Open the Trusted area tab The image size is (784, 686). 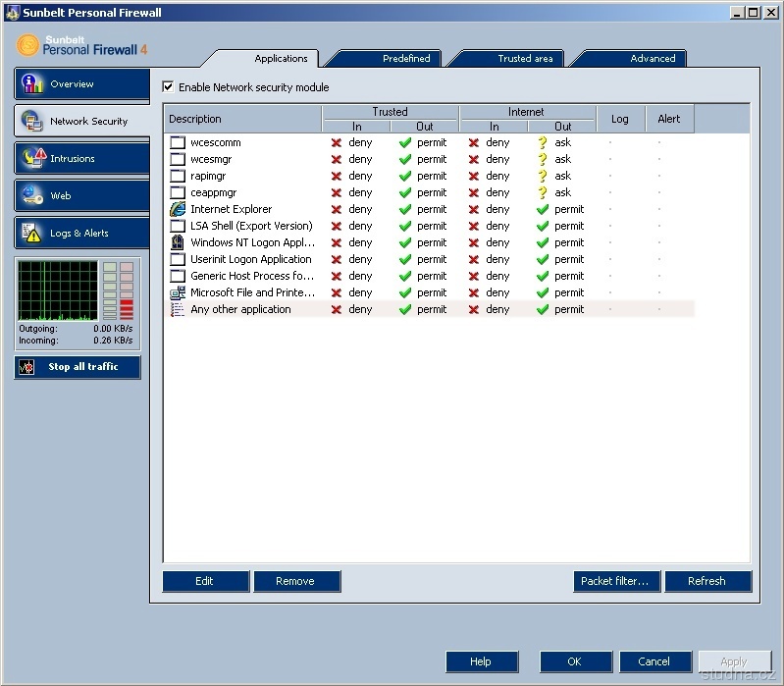click(x=525, y=59)
